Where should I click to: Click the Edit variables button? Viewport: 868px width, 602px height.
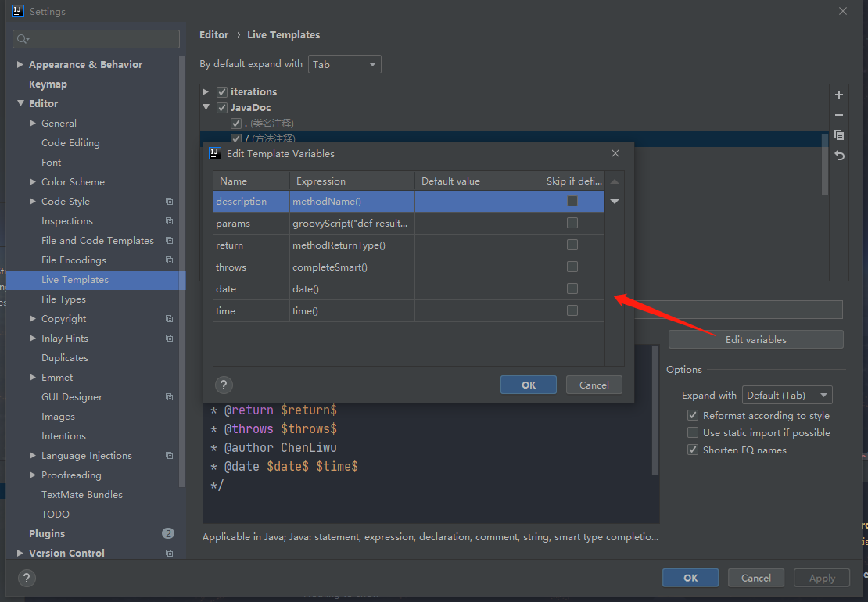[x=755, y=340]
